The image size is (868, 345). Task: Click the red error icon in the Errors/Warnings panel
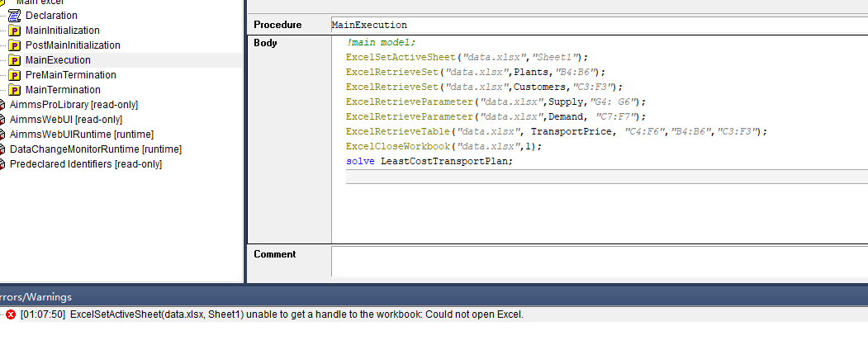pos(11,314)
